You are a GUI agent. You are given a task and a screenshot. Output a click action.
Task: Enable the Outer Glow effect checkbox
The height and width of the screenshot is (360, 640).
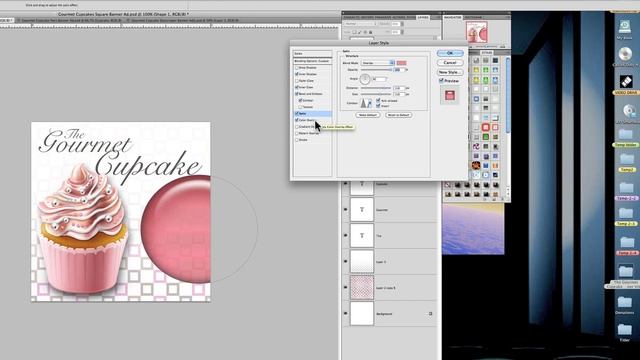[x=297, y=81]
